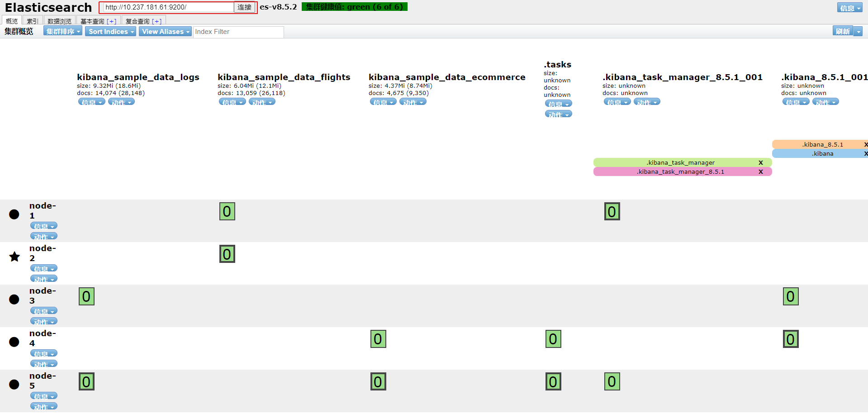Image resolution: width=868 pixels, height=414 pixels.
Task: Open the 复合查询 compound query tab
Action: [143, 21]
